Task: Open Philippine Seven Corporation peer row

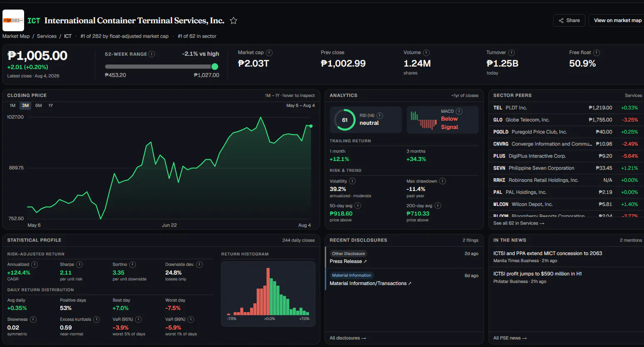Action: (x=565, y=168)
